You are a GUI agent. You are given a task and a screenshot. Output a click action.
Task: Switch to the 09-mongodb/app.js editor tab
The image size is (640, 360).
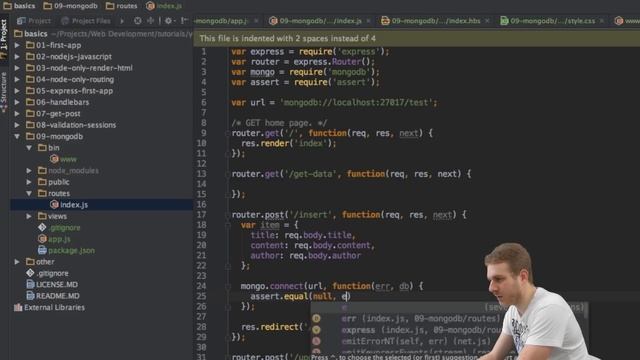pyautogui.click(x=221, y=20)
